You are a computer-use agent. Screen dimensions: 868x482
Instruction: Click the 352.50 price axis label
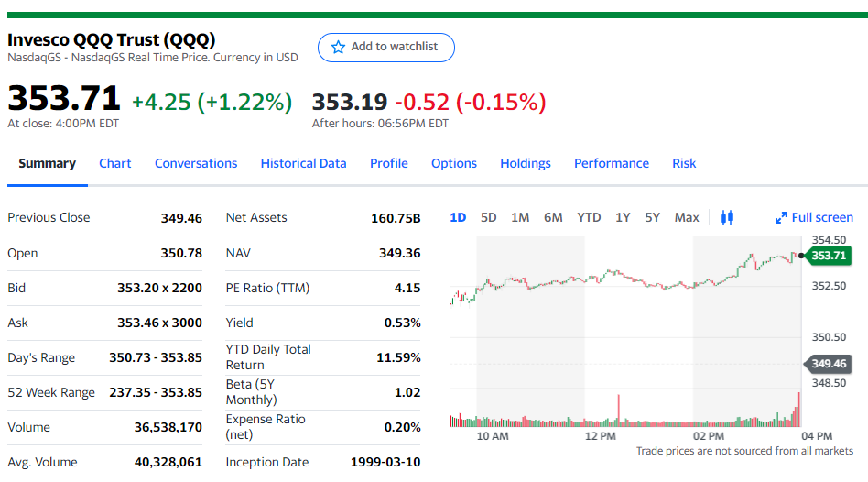click(829, 286)
